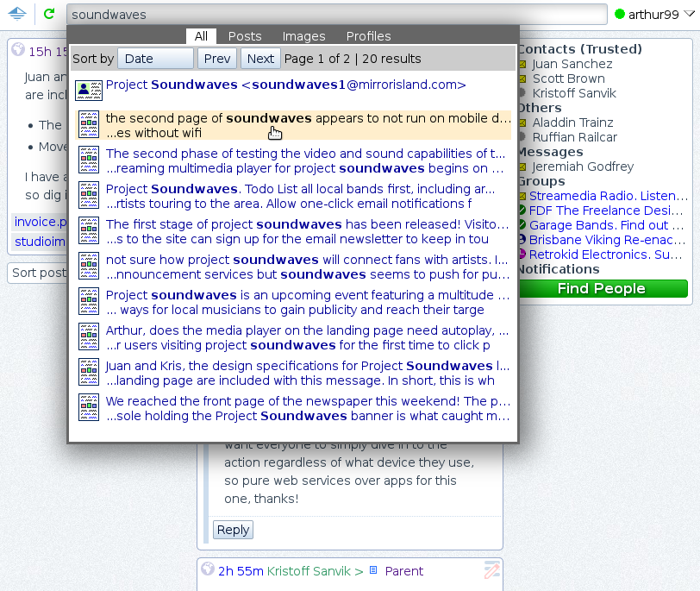Screen dimensions: 700x591
Task: Select contact Scott Brown
Action: point(568,79)
